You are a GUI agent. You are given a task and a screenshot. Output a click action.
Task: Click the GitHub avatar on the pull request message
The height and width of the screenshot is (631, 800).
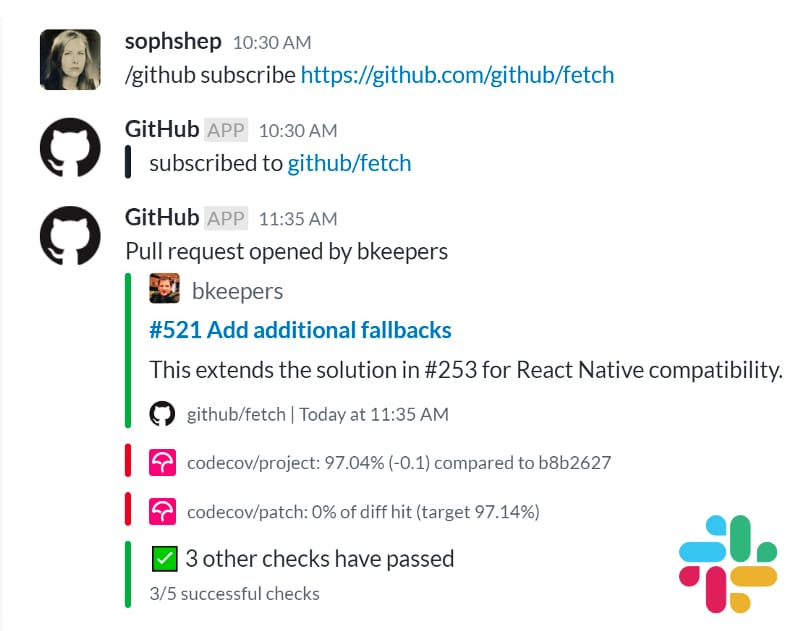point(69,236)
